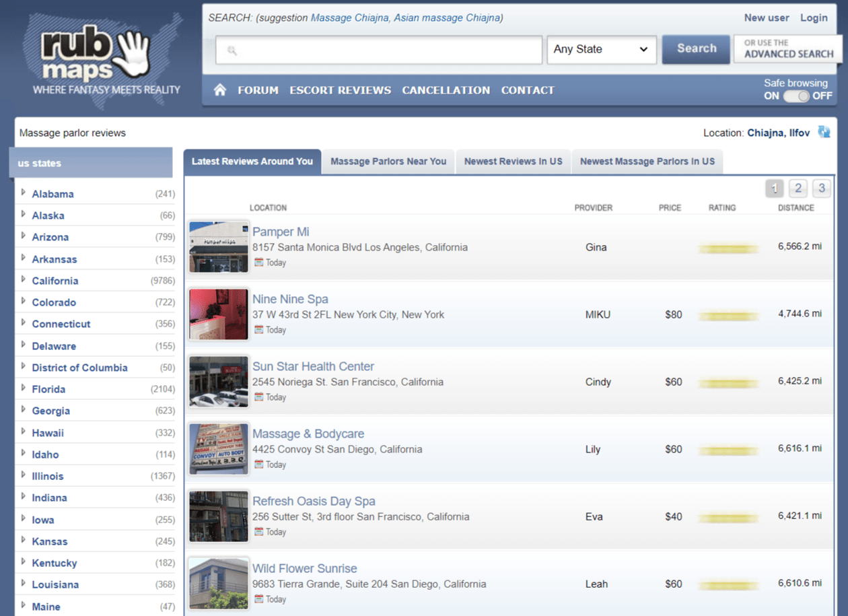Click the Search button

click(696, 49)
